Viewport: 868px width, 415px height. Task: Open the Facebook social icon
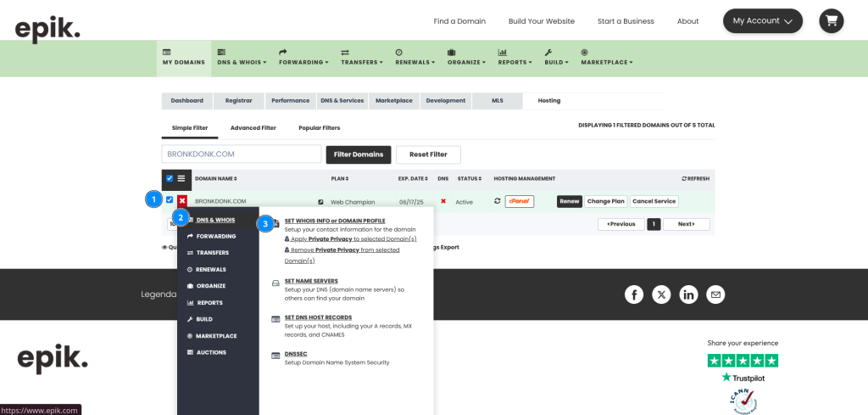click(634, 294)
